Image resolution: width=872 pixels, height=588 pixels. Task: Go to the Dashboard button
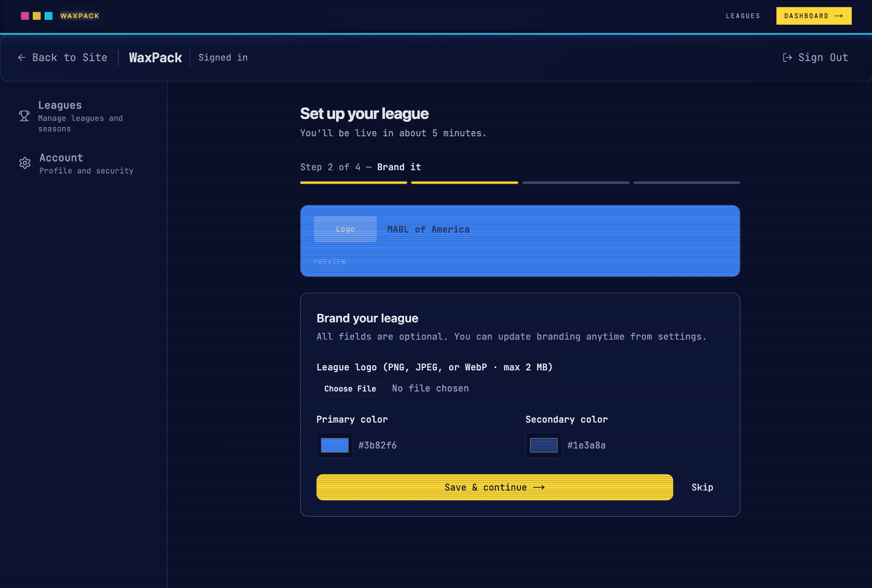814,16
